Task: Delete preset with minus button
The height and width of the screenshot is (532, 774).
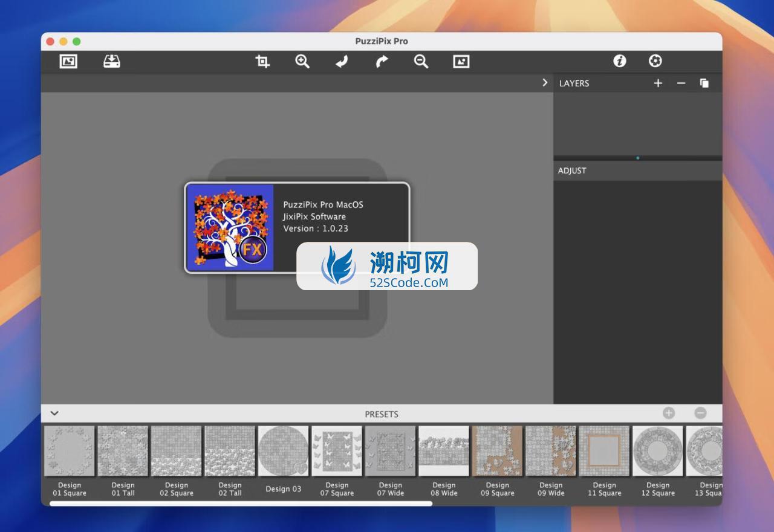Action: 700,413
